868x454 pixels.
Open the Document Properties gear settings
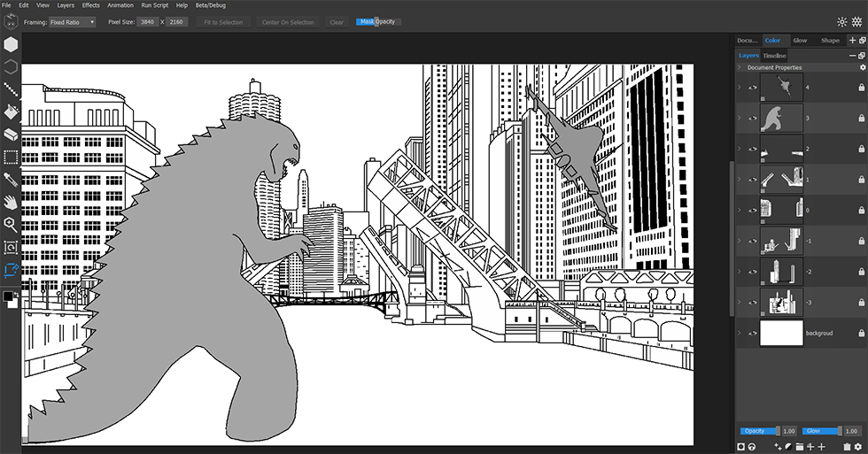[862, 67]
